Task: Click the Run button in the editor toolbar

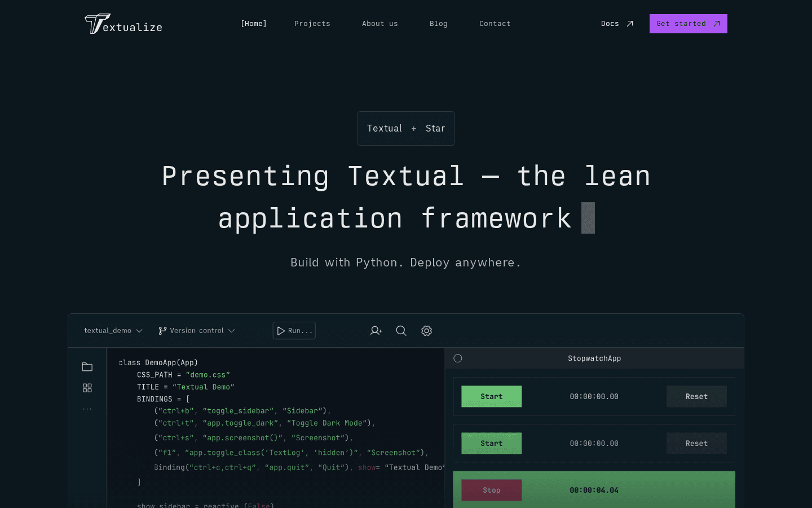Action: pyautogui.click(x=294, y=330)
